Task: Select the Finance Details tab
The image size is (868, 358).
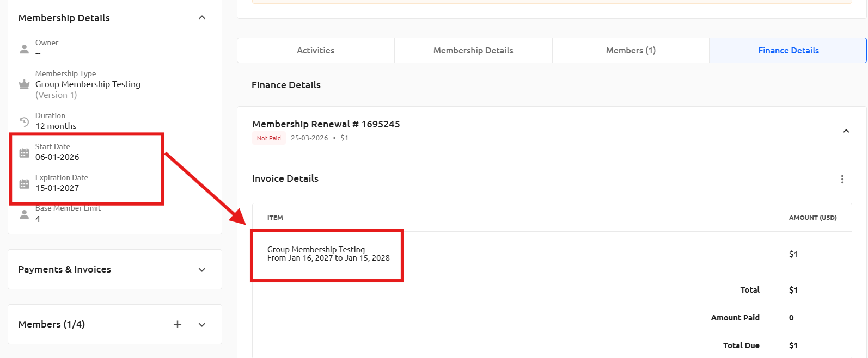Action: (x=788, y=50)
